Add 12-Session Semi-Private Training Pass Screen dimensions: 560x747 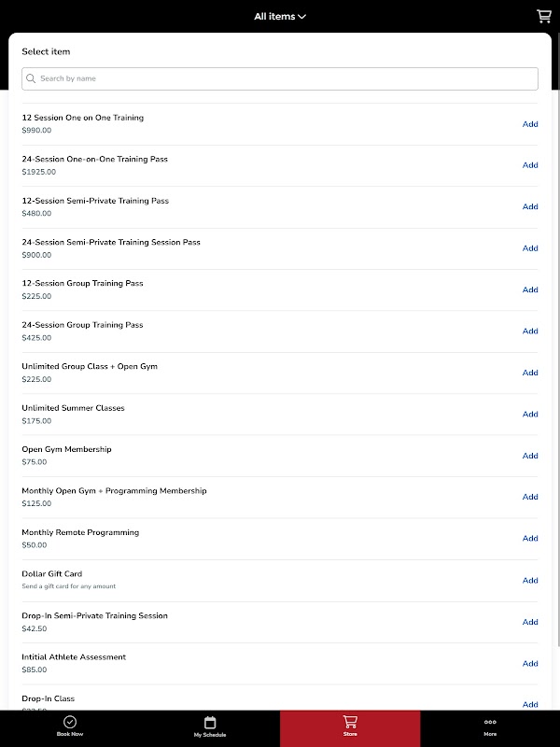pyautogui.click(x=530, y=206)
